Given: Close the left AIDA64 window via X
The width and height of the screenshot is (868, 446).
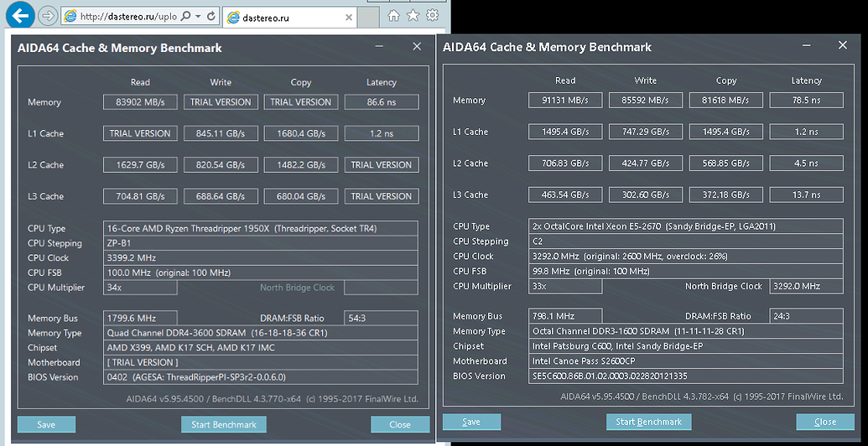Looking at the screenshot, I should coord(417,48).
